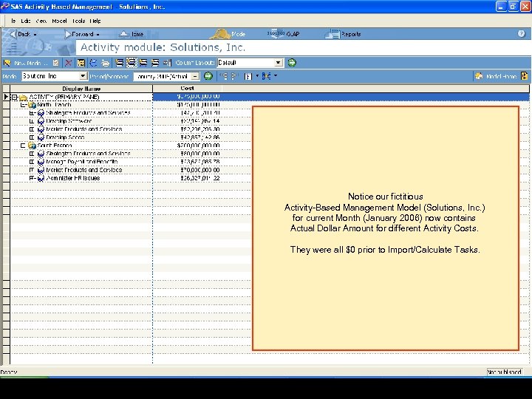
Task: Click the fourth tree-level layout icon
Action: coord(155,63)
